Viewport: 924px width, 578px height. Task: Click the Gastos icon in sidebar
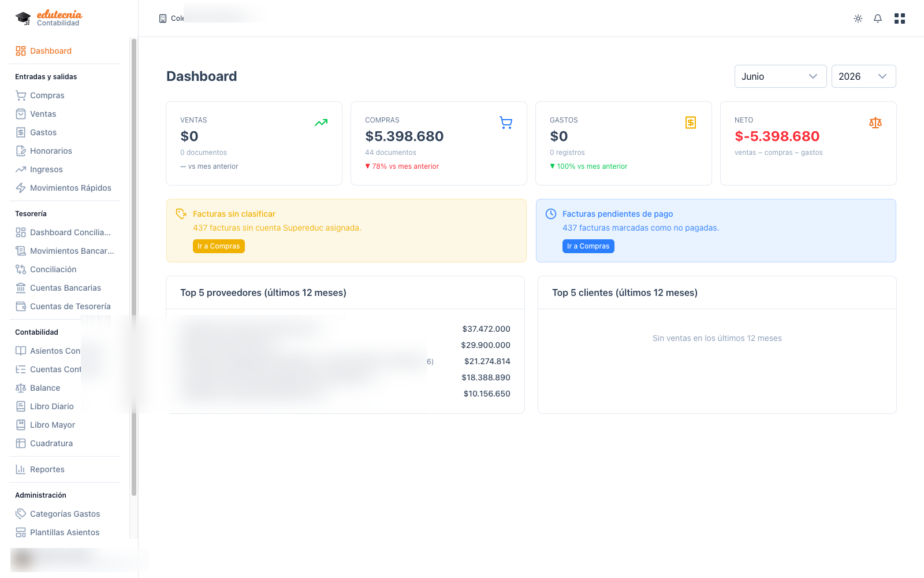21,132
